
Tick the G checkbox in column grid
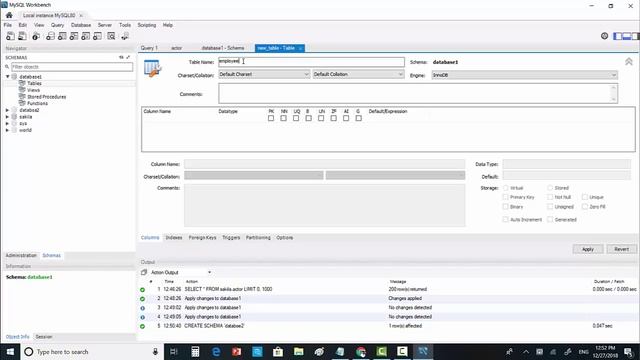click(358, 118)
